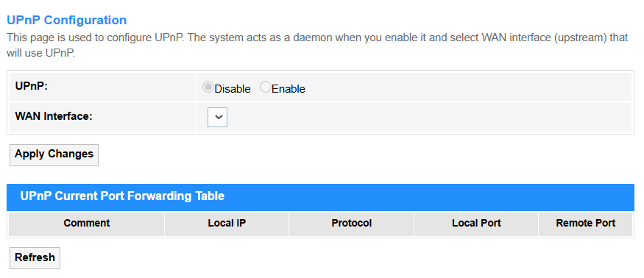Viewport: 644px width, 278px height.
Task: Click the UPnP row label
Action: (32, 87)
